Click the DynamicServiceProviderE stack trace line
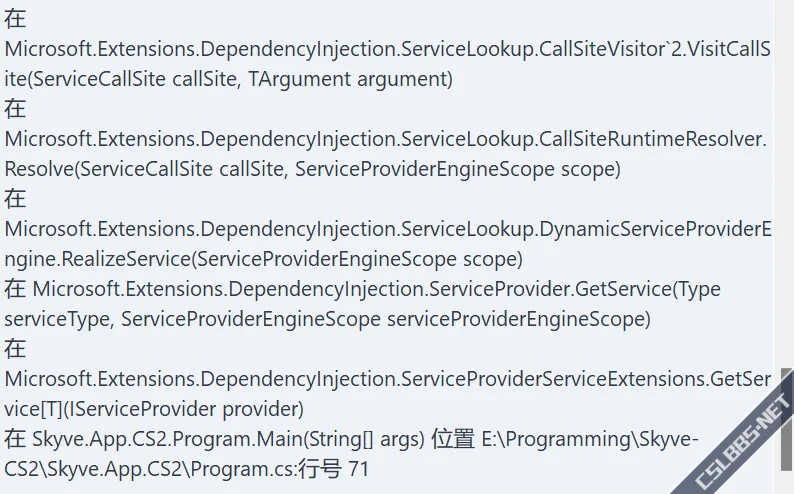The width and height of the screenshot is (794, 494). tap(388, 229)
